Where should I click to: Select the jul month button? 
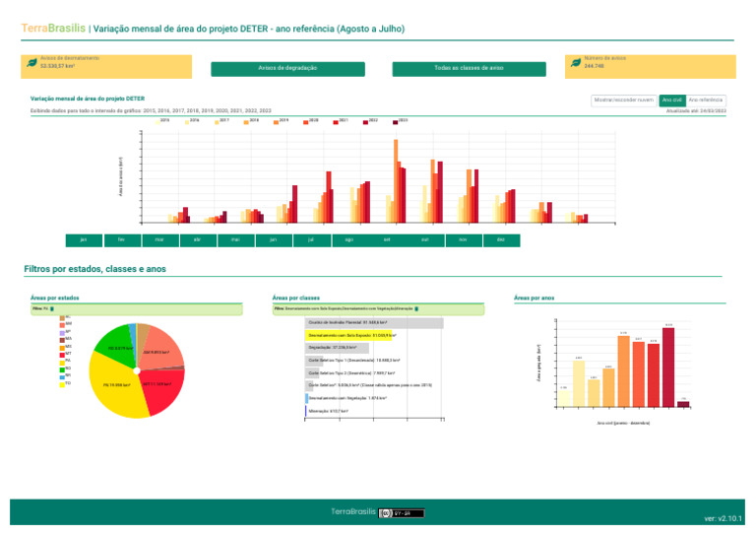[x=311, y=240]
